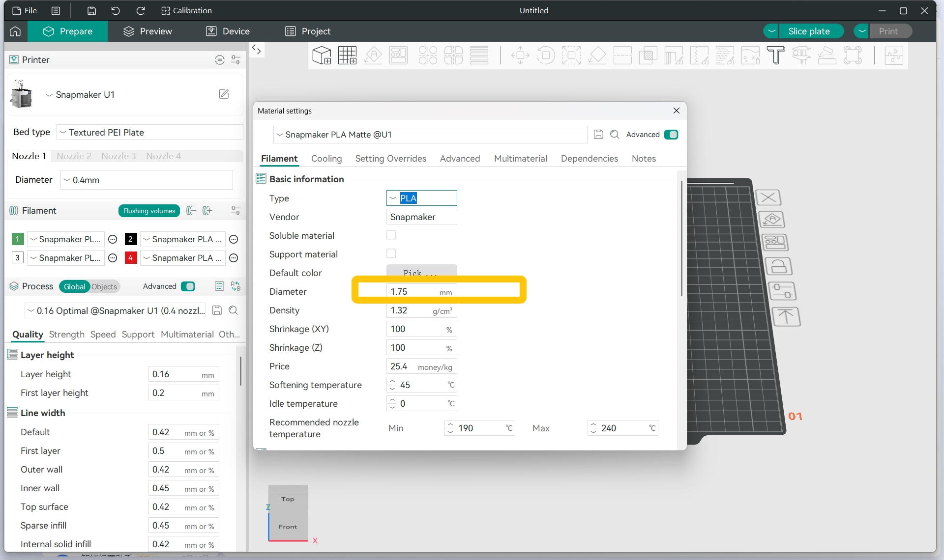Image resolution: width=944 pixels, height=560 pixels.
Task: Click the auto-orient plate icon on canvas
Action: [772, 220]
